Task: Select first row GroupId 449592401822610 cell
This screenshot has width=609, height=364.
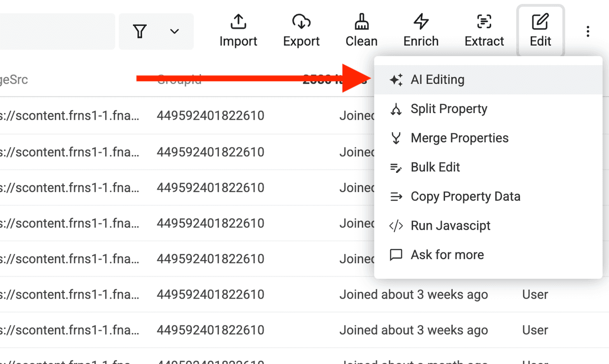Action: point(211,116)
